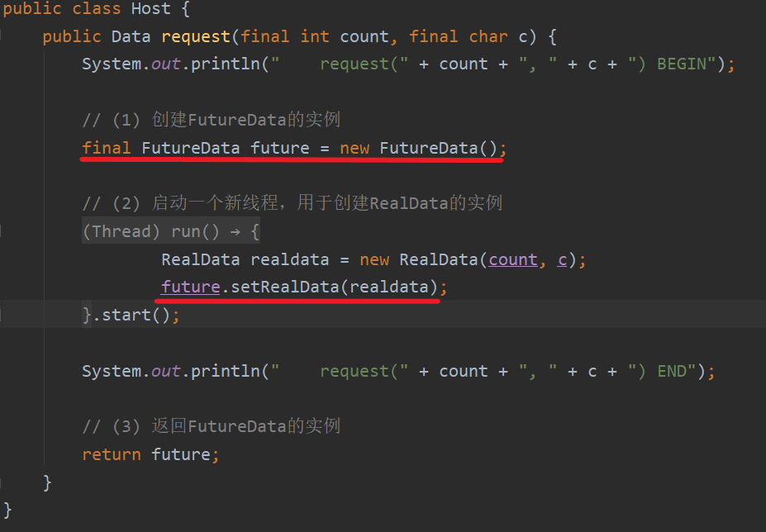Click the Host class name
Viewport: 766px width, 532px height.
[x=151, y=9]
